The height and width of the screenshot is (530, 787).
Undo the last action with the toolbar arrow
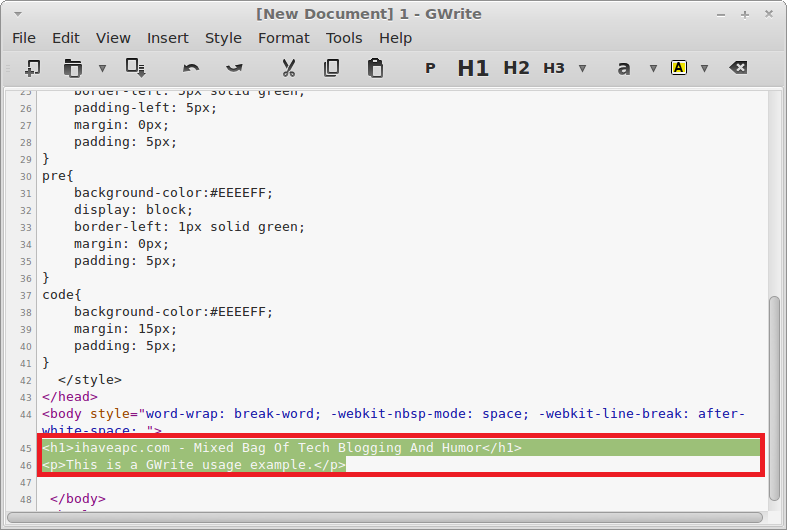pyautogui.click(x=191, y=68)
